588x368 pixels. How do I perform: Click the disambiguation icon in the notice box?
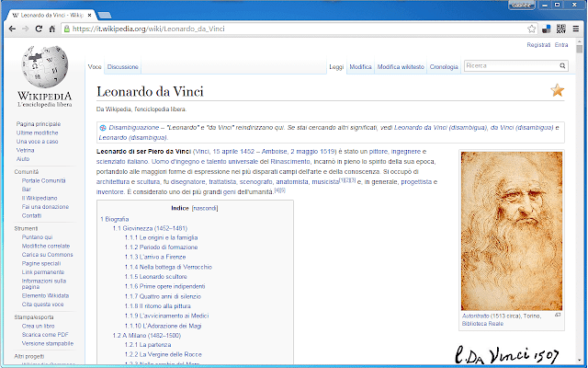(x=102, y=128)
